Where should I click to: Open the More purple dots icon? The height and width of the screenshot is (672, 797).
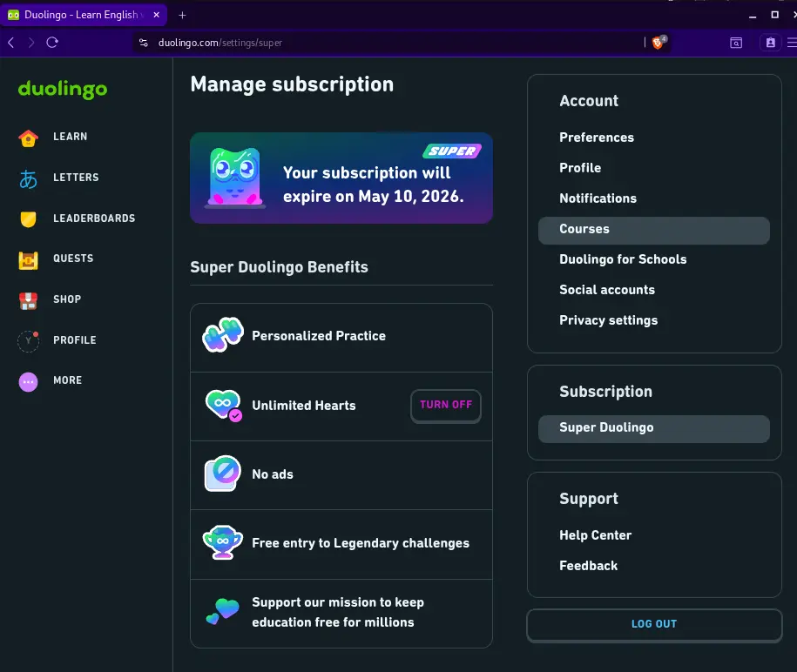click(29, 381)
